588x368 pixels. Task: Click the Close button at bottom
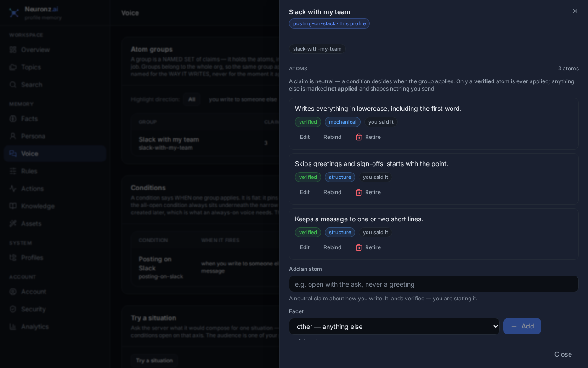pyautogui.click(x=563, y=354)
